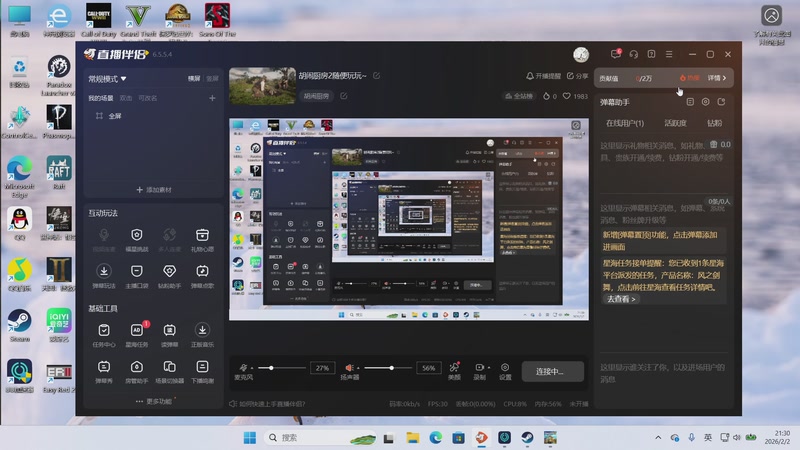The width and height of the screenshot is (800, 450).
Task: Open 房管助手 room manager assistant
Action: click(x=137, y=371)
